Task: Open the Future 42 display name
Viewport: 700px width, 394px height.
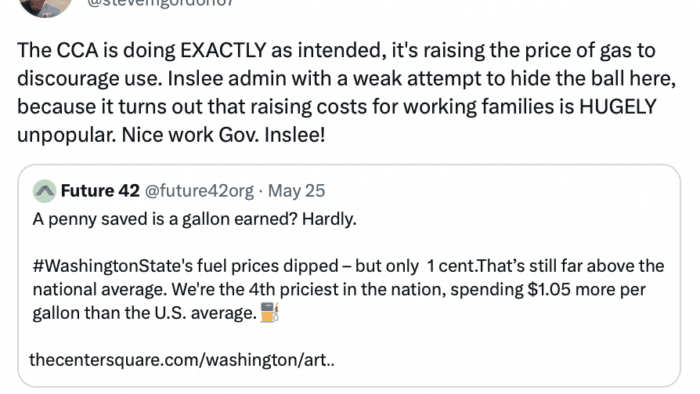Action: [x=100, y=191]
